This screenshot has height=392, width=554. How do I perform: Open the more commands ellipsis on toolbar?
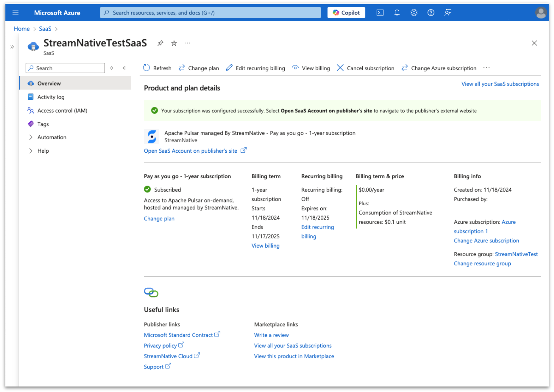pyautogui.click(x=487, y=68)
